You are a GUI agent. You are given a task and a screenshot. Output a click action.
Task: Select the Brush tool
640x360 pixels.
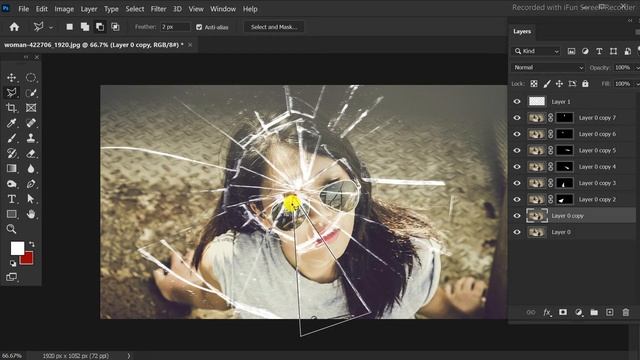11,138
